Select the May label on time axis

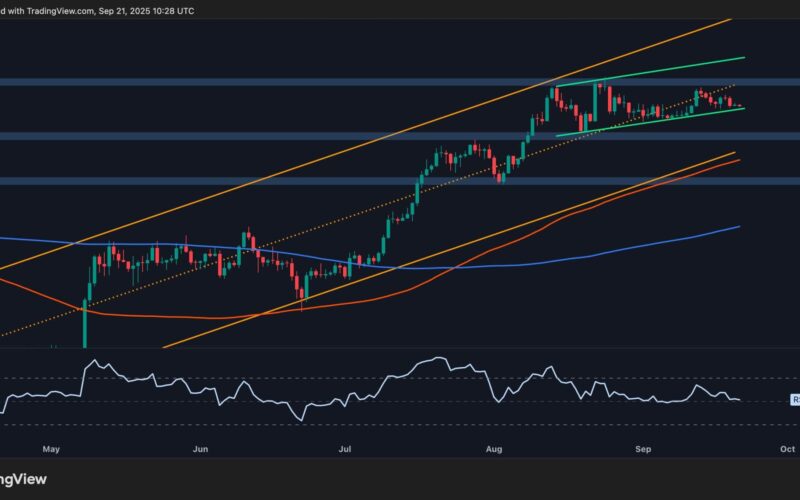53,450
